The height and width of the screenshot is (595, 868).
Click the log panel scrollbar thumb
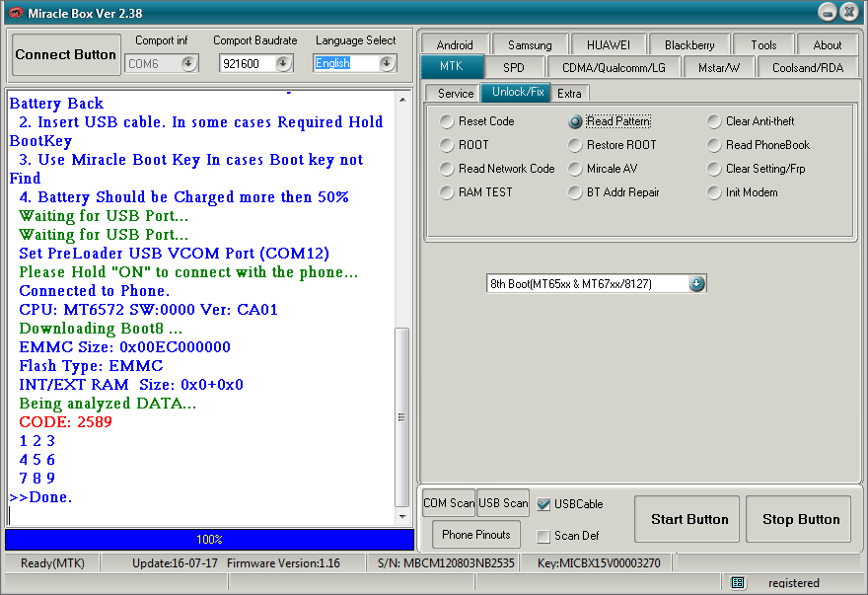coord(401,417)
